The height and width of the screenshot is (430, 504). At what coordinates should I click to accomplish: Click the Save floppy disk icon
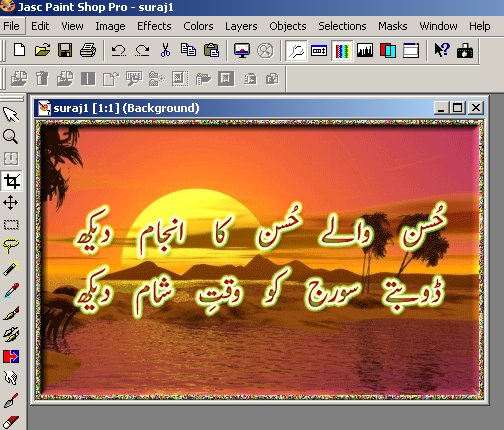click(x=65, y=51)
